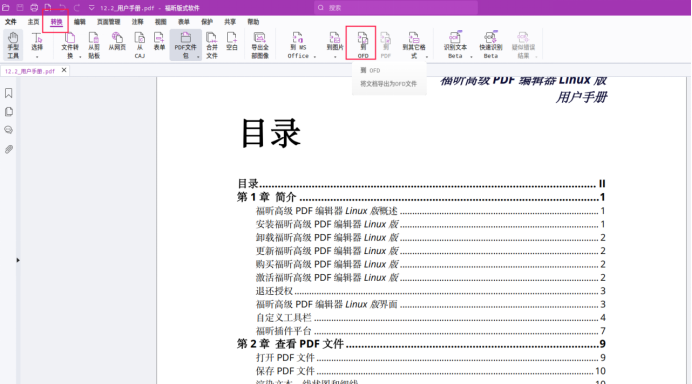This screenshot has height=384, width=692.
Task: Expand the 文件转换 dropdown arrow
Action: (x=80, y=57)
